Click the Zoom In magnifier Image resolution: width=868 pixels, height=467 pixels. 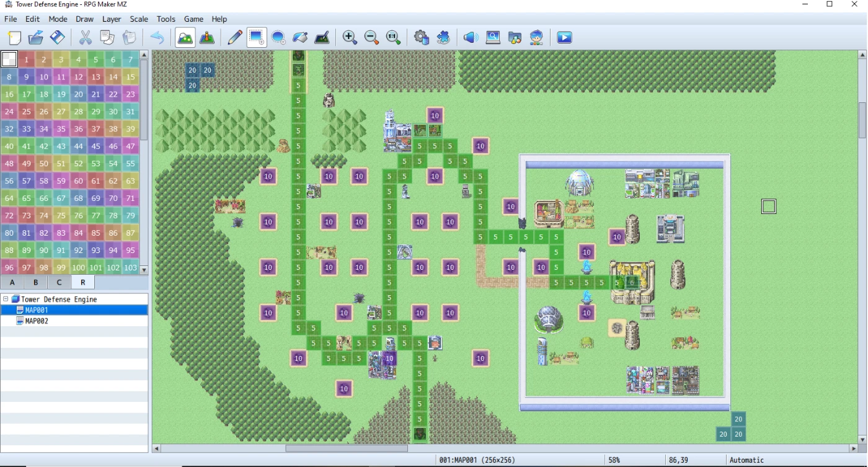pos(350,38)
